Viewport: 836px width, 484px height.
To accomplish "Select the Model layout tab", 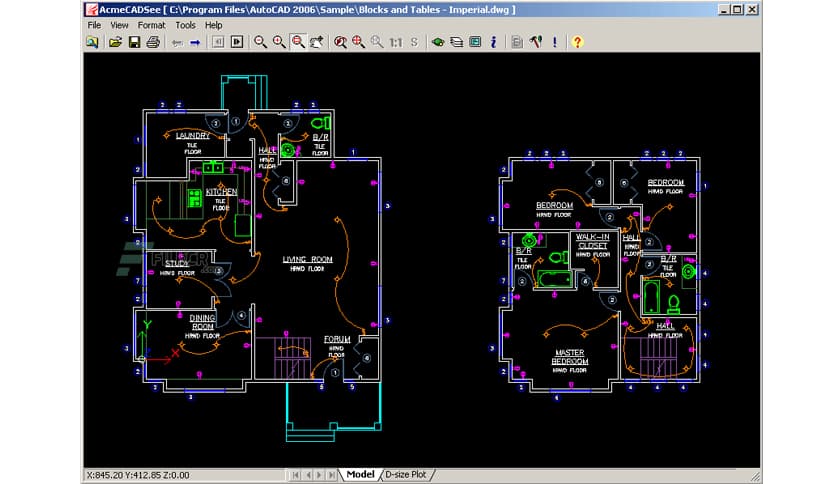I will (x=360, y=474).
